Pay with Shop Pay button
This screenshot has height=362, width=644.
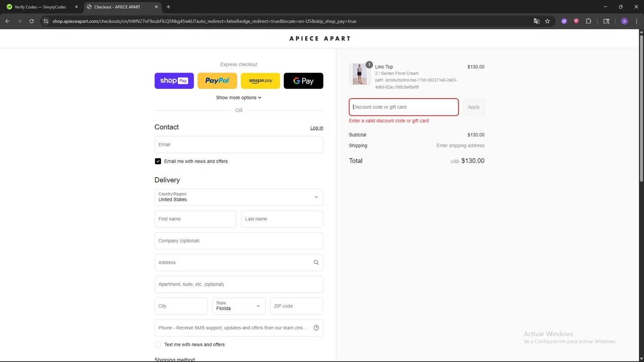[x=174, y=81]
